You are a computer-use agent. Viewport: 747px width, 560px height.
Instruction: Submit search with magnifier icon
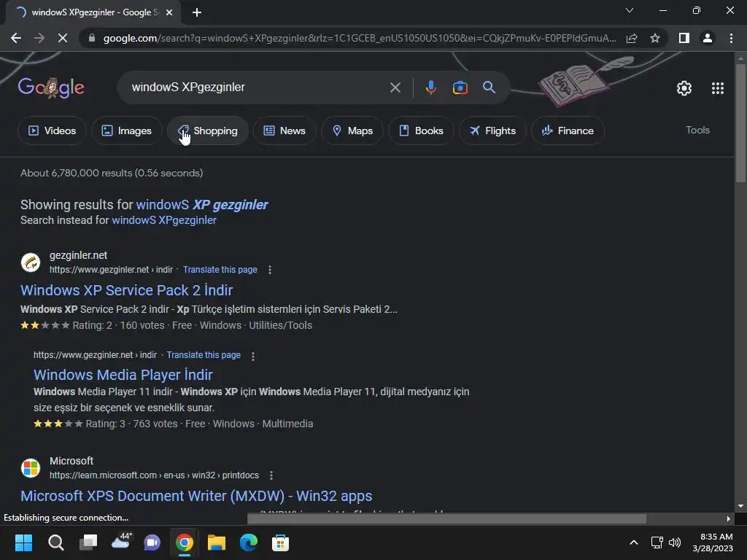tap(489, 87)
